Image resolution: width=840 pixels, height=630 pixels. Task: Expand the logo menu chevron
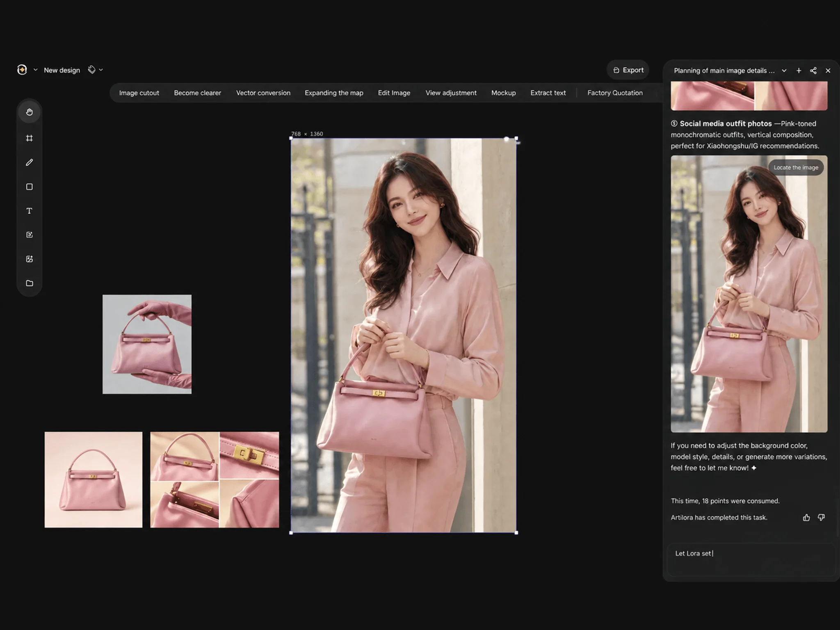[x=35, y=70]
